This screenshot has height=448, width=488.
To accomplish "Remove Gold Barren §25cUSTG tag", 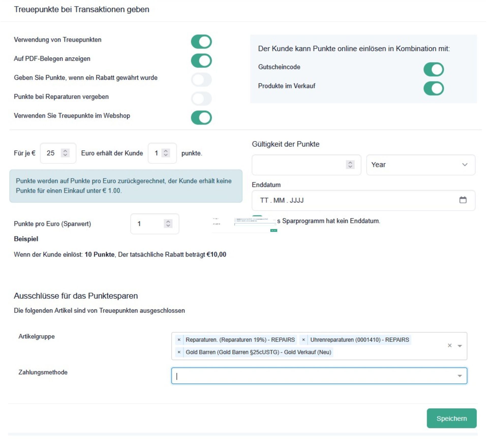I will (x=179, y=352).
